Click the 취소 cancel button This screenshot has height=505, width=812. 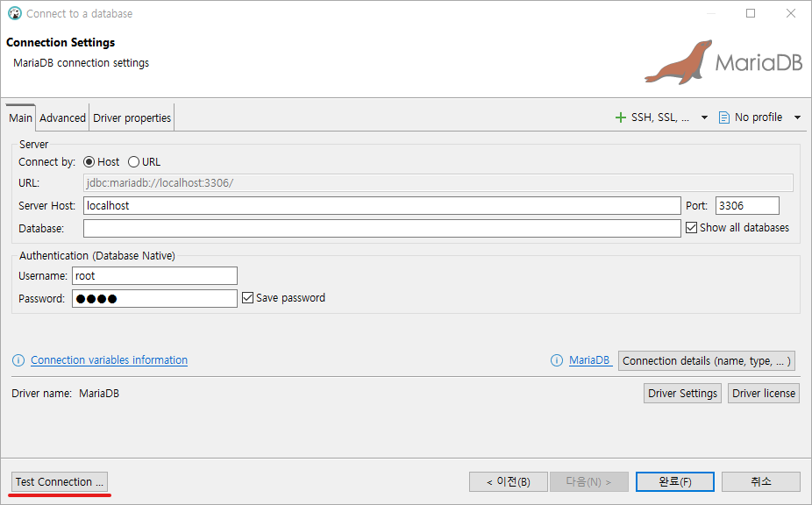761,481
